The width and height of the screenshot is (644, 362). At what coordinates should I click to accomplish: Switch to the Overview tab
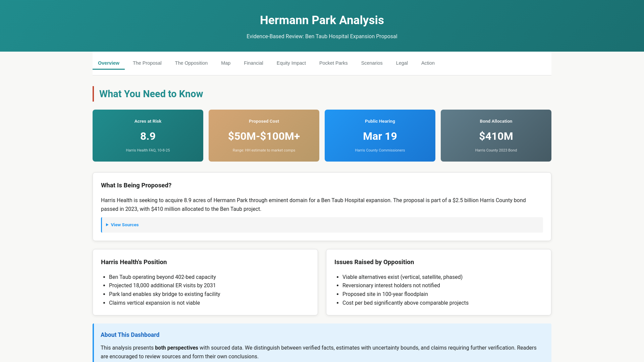click(108, 63)
